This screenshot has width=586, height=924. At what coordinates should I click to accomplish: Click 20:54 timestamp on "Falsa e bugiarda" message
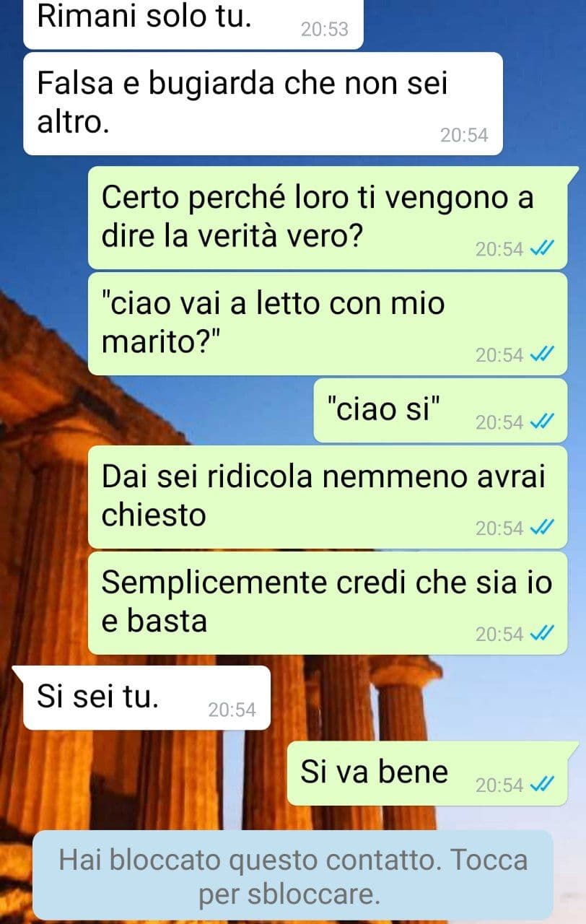[x=464, y=135]
